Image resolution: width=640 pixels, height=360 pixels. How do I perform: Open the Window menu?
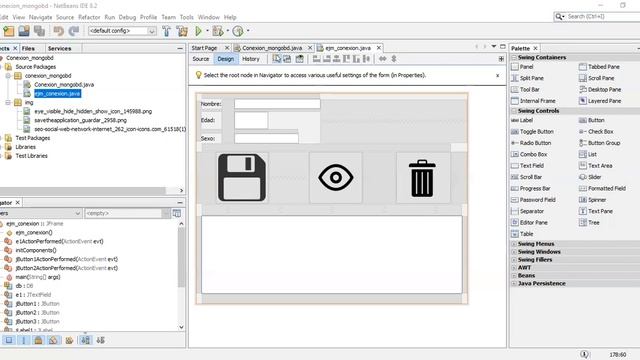[209, 17]
